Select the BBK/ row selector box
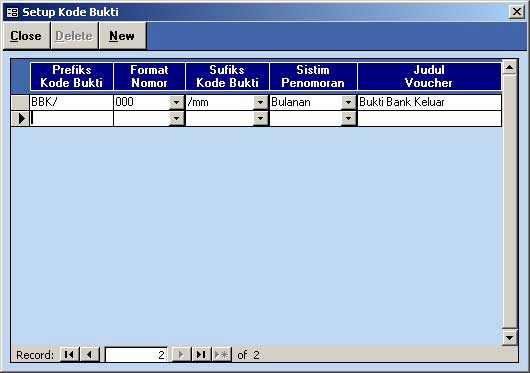Image resolution: width=530 pixels, height=373 pixels. (20, 102)
